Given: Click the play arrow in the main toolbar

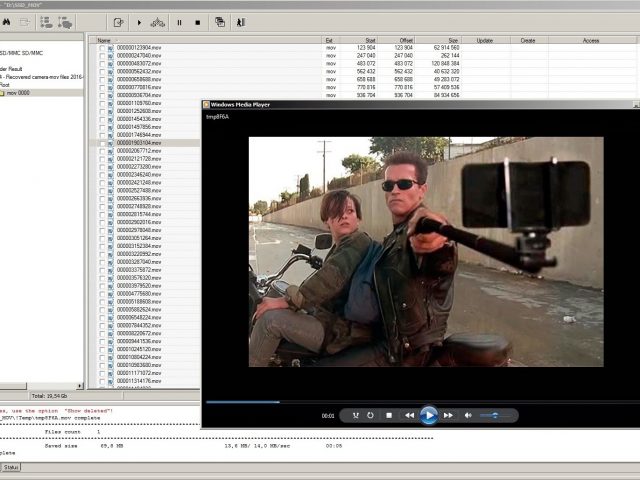Looking at the screenshot, I should [x=139, y=22].
